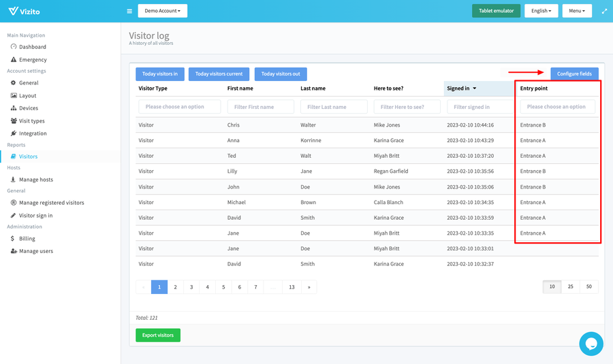
Task: Toggle the hamburger sidebar menu icon
Action: pyautogui.click(x=129, y=11)
